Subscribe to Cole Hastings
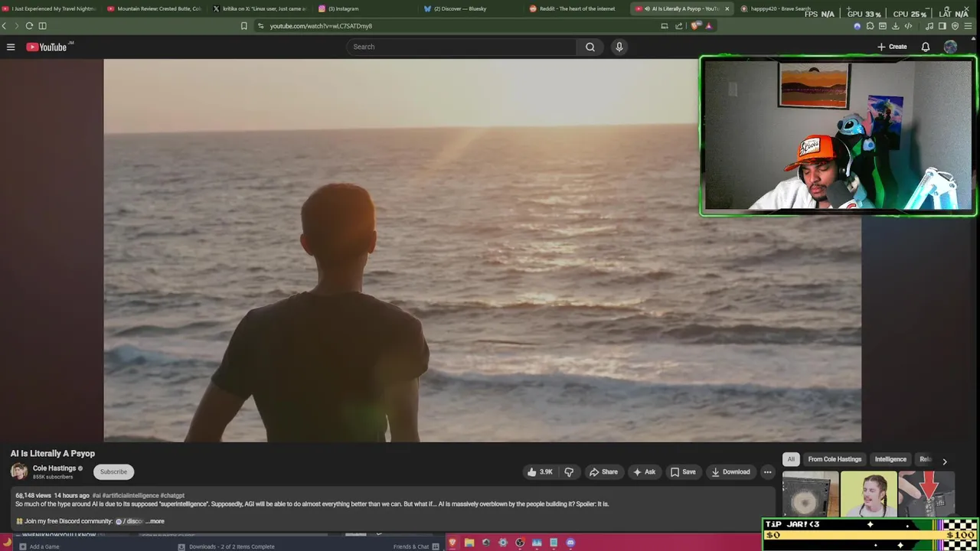 pyautogui.click(x=113, y=472)
